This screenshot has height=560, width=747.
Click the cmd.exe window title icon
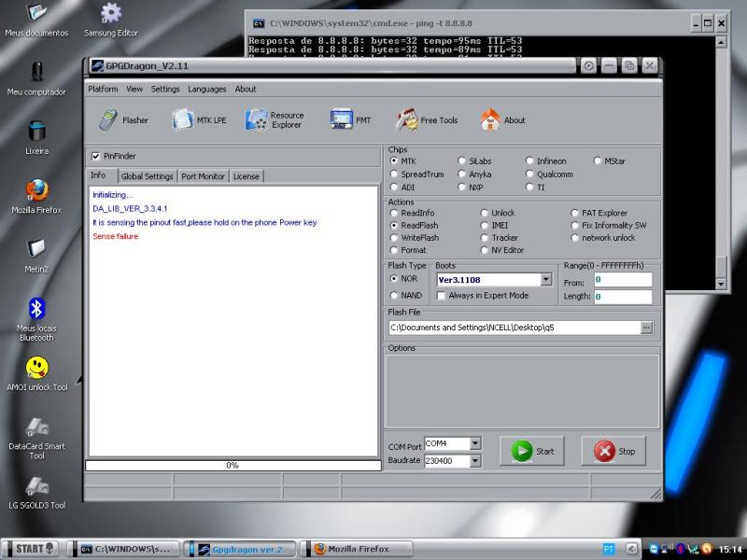pos(259,22)
